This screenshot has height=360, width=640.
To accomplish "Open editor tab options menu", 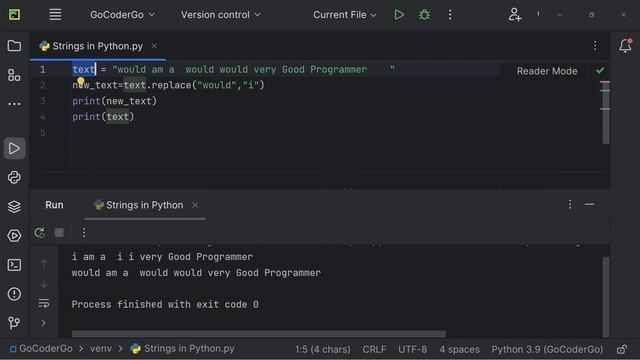I will tap(595, 46).
